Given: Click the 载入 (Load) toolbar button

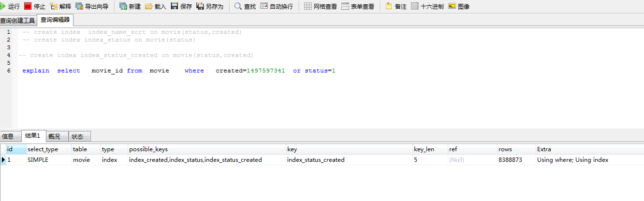Looking at the screenshot, I should pyautogui.click(x=156, y=6).
